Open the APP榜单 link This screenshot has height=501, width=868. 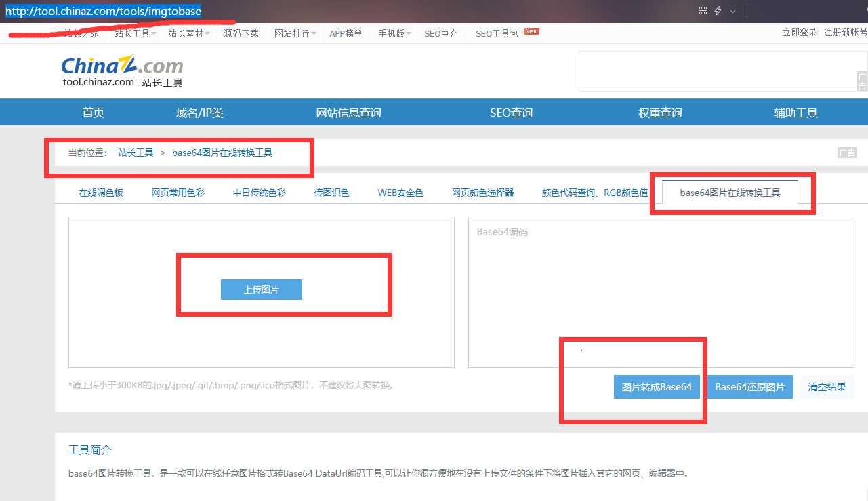click(x=346, y=33)
